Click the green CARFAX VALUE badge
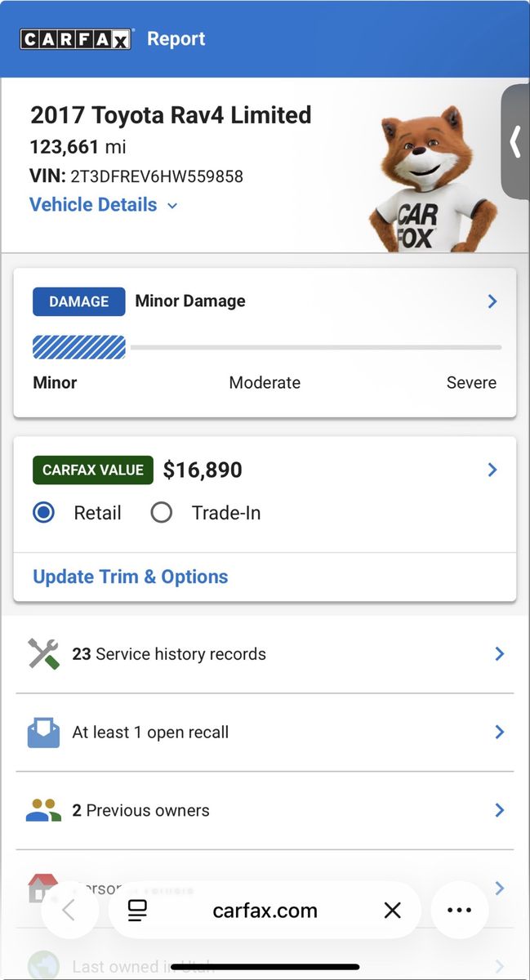Image resolution: width=530 pixels, height=980 pixels. pyautogui.click(x=93, y=470)
